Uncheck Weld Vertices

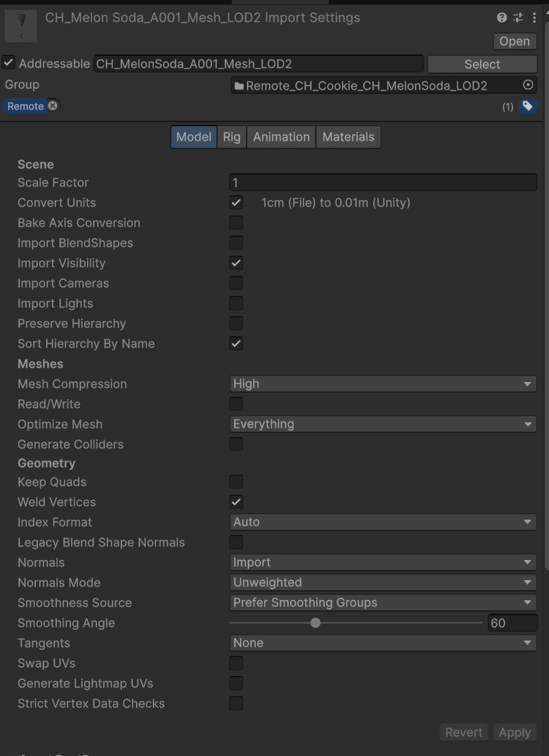click(236, 502)
